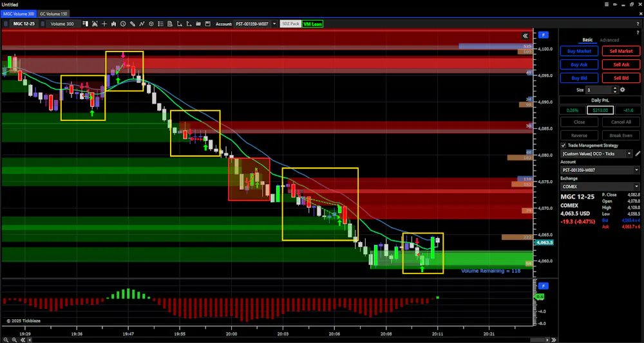644x343 pixels.
Task: Select the pencil drawing tool in toolbar
Action: [x=132, y=24]
